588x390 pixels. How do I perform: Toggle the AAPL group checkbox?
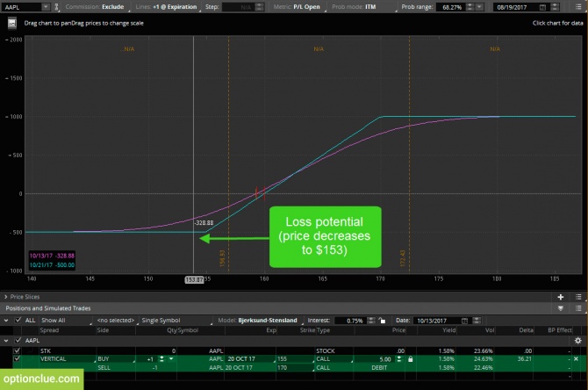click(x=18, y=341)
